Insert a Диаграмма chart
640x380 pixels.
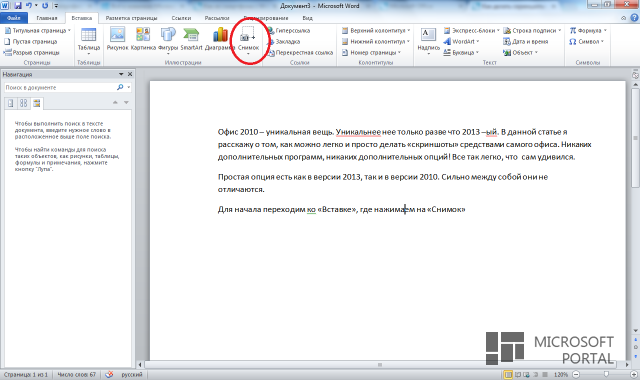point(220,39)
